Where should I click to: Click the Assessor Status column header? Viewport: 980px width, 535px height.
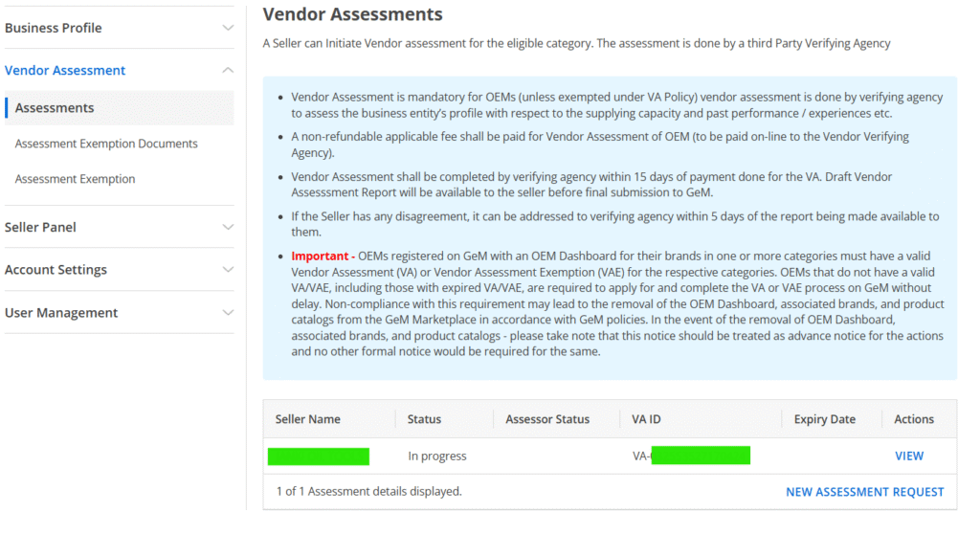coord(547,419)
